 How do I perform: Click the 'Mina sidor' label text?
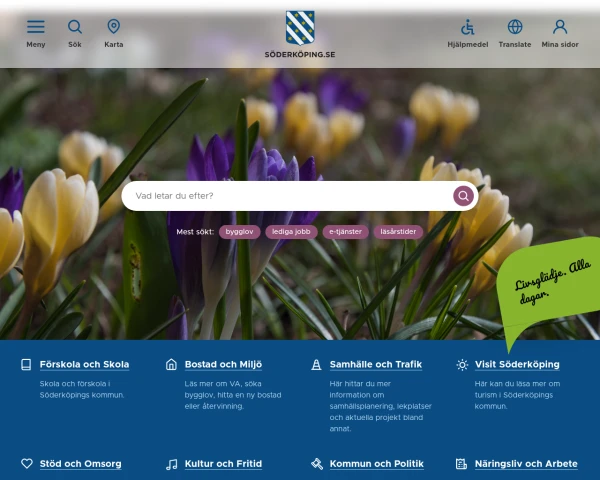click(560, 44)
